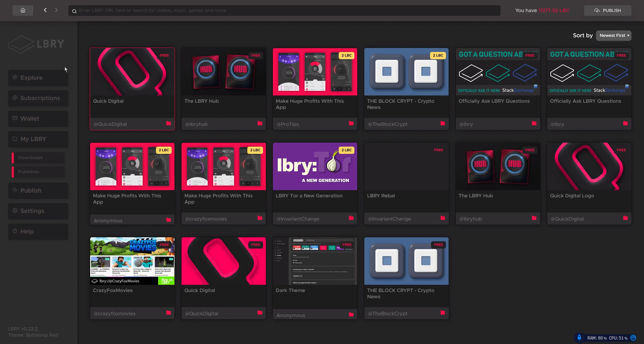
Task: Click the LBRY logo in sidebar
Action: pyautogui.click(x=36, y=44)
